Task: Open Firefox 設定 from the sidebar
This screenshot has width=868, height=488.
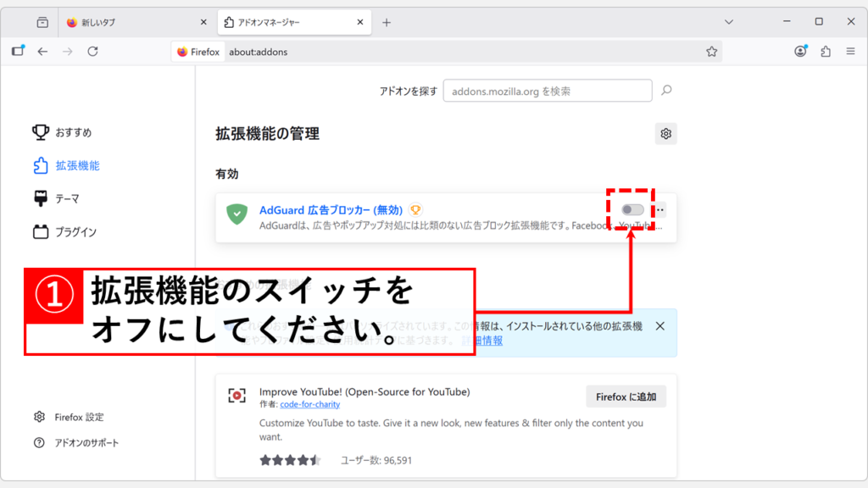Action: (x=69, y=417)
